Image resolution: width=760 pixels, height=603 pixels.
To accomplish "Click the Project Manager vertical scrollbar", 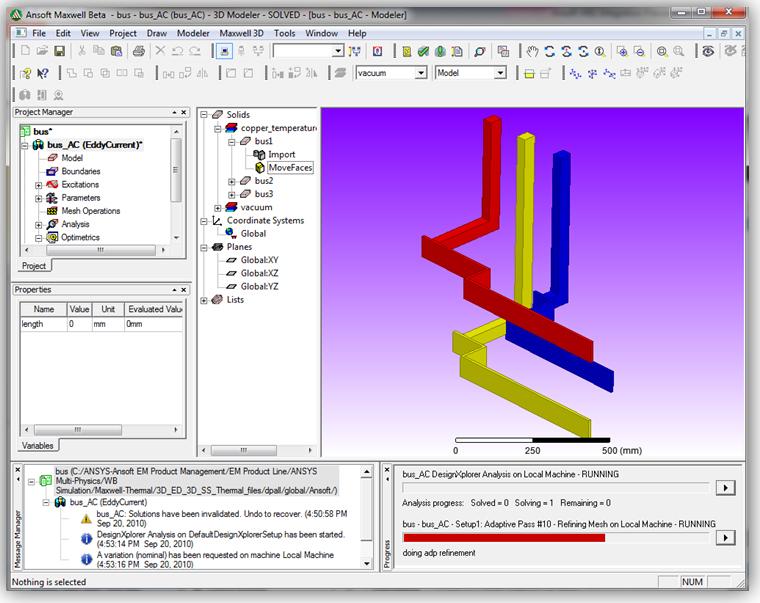I will tap(176, 170).
